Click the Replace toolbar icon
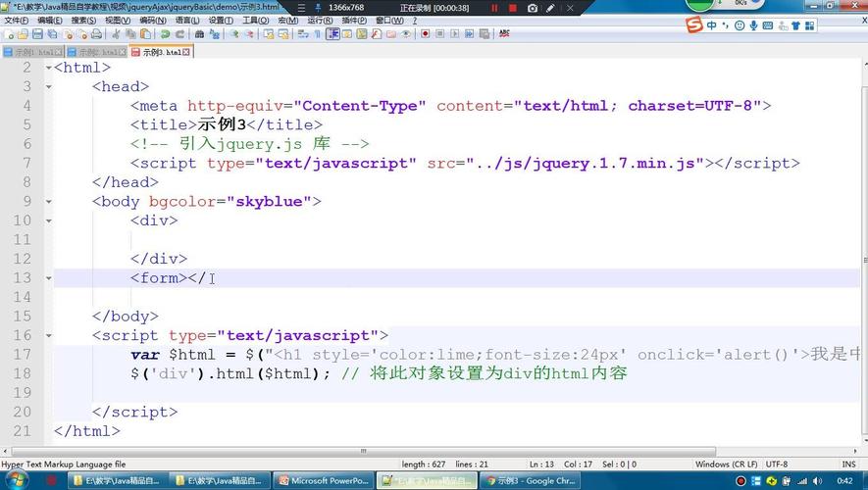Screen dimensions: 868x490 click(x=214, y=34)
